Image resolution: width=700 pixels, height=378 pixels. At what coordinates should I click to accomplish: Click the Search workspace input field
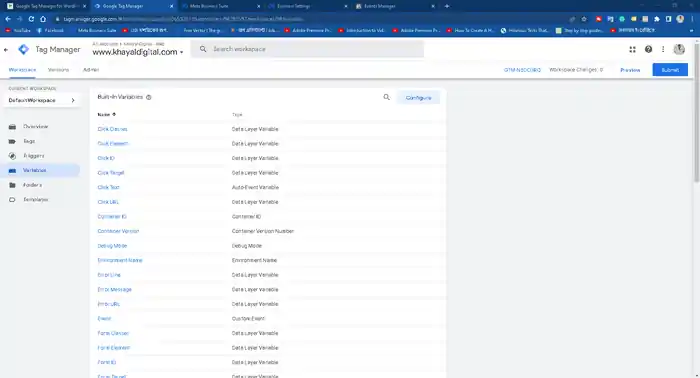pyautogui.click(x=307, y=49)
